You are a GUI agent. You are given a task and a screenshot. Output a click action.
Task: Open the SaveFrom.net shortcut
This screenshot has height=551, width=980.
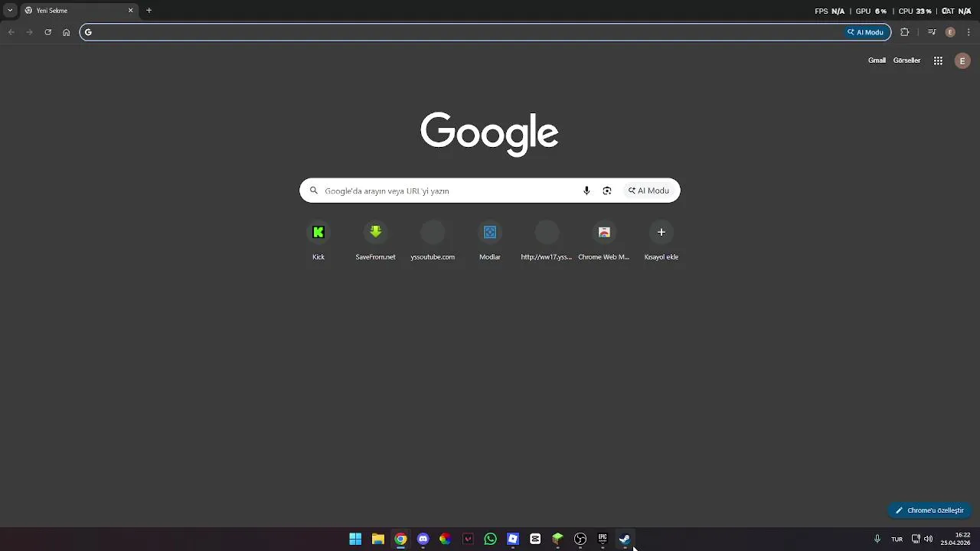pos(375,240)
